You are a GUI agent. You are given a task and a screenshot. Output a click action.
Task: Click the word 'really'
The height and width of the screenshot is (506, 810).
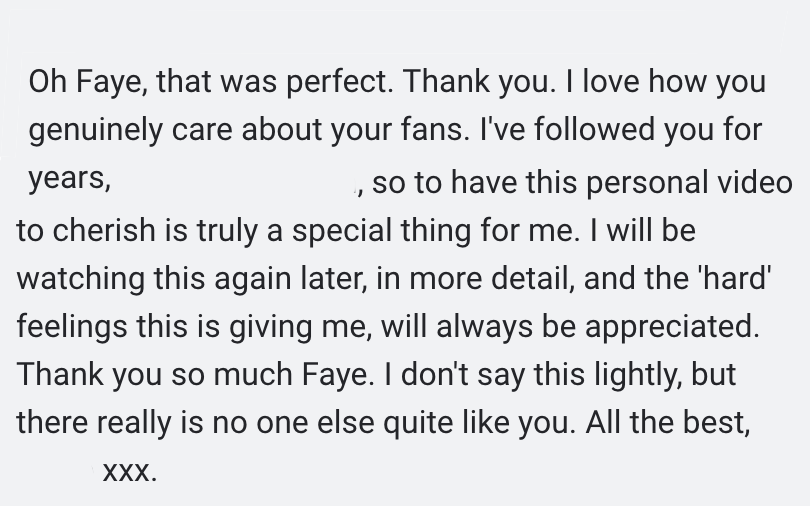140,423
